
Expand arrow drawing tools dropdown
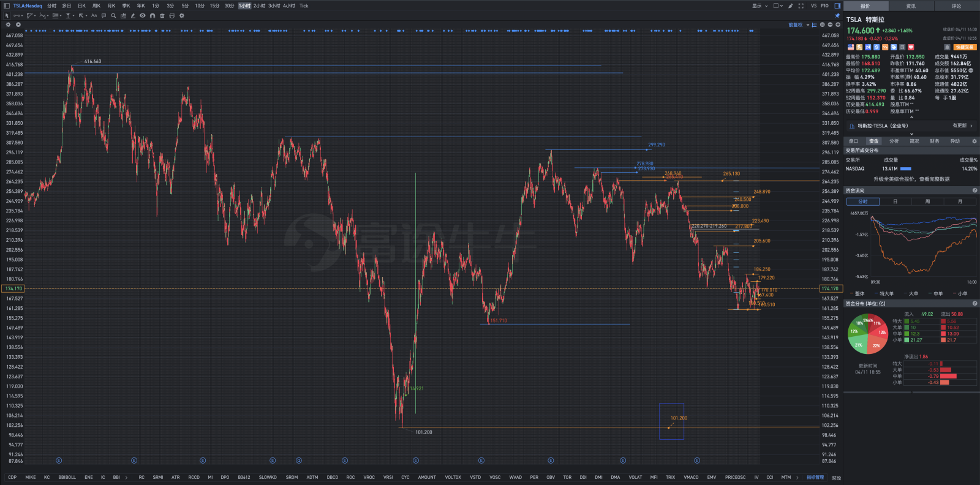(86, 16)
